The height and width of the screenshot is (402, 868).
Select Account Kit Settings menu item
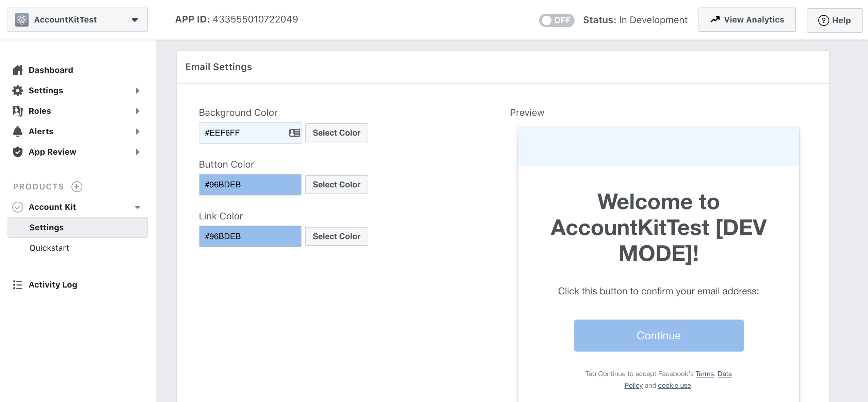pos(47,228)
